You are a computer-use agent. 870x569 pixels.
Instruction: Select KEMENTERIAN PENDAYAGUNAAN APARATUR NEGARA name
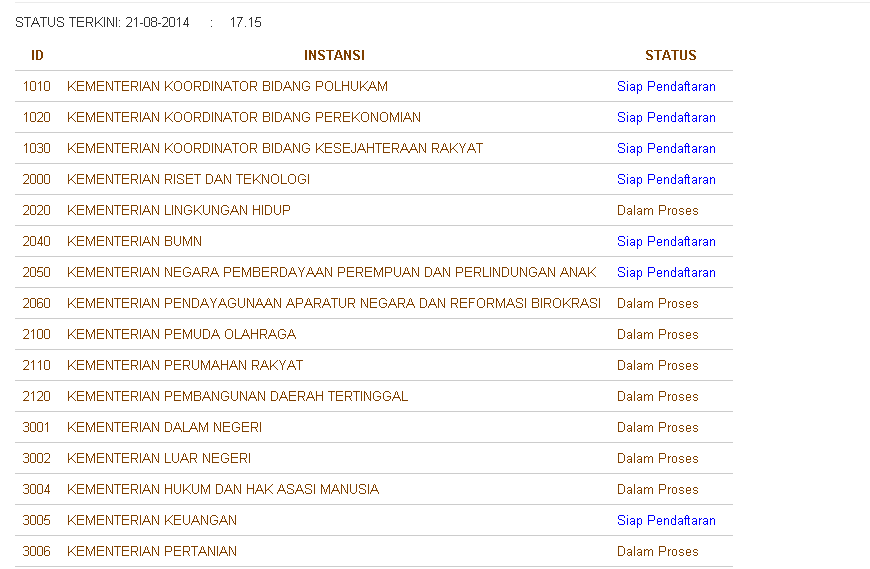pyautogui.click(x=334, y=304)
